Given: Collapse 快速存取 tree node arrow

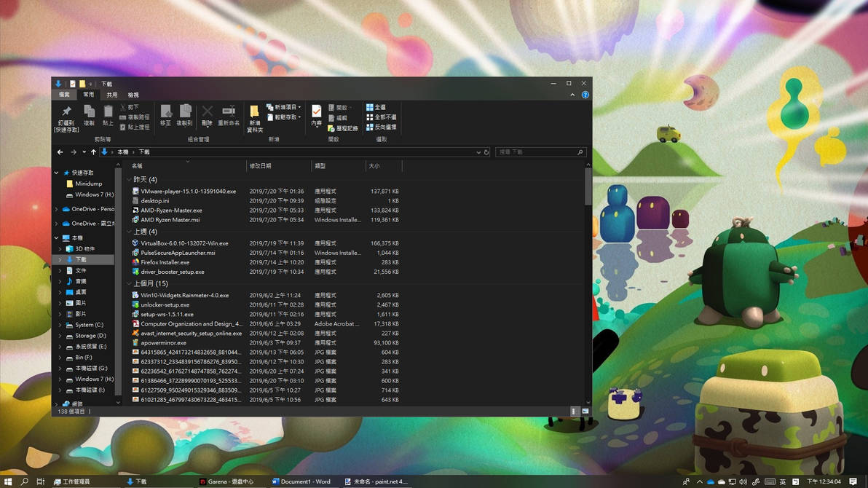Looking at the screenshot, I should 57,173.
